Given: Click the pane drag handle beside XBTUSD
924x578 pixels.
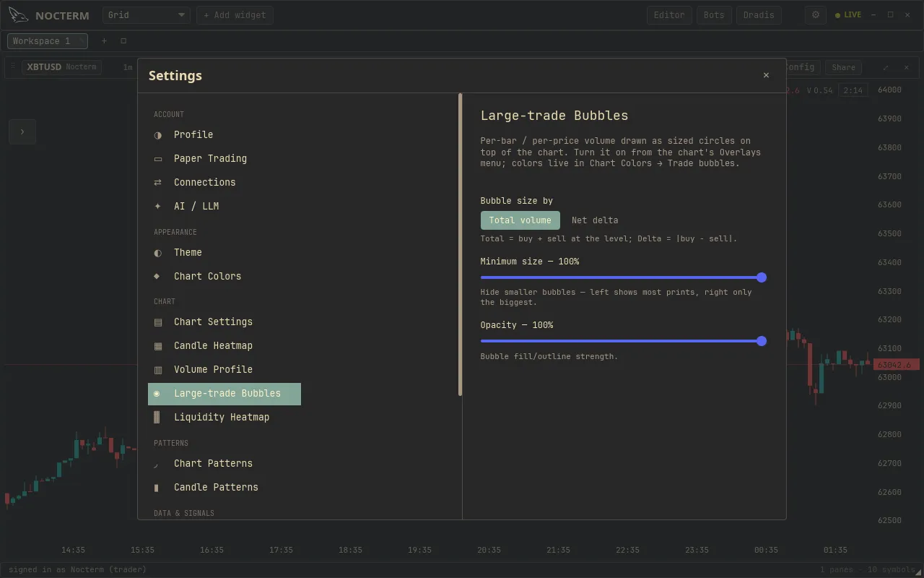Looking at the screenshot, I should click(x=13, y=66).
